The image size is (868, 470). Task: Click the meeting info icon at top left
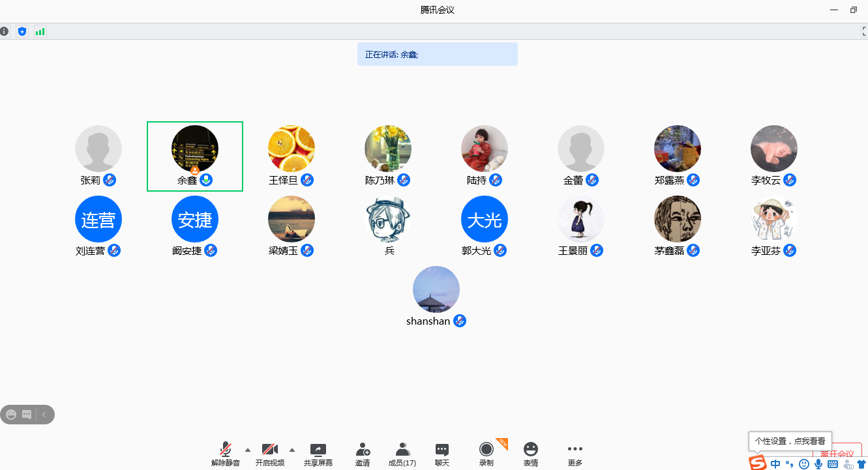pyautogui.click(x=5, y=31)
